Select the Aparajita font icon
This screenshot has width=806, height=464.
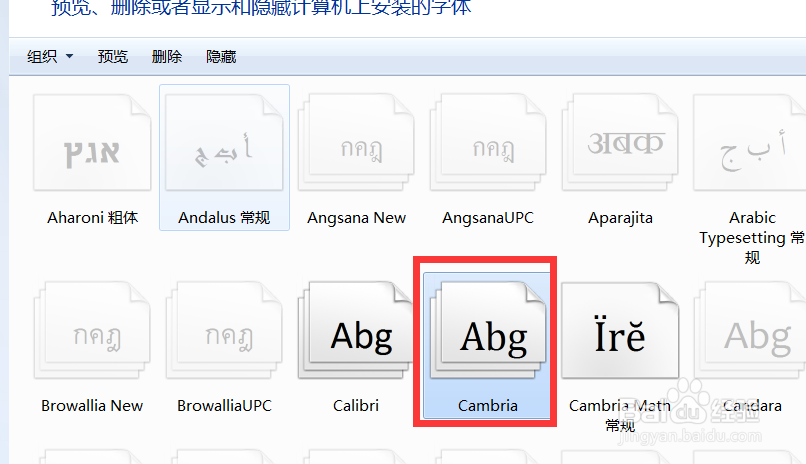click(620, 142)
